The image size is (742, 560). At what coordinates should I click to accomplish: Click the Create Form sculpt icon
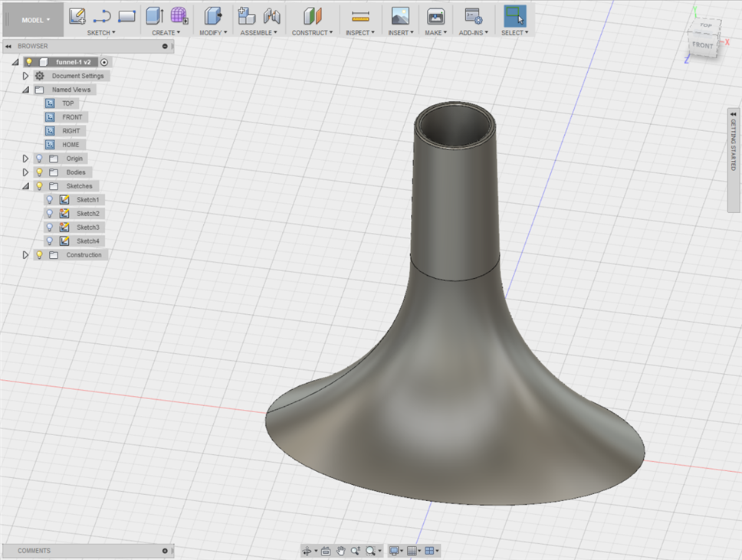click(179, 15)
